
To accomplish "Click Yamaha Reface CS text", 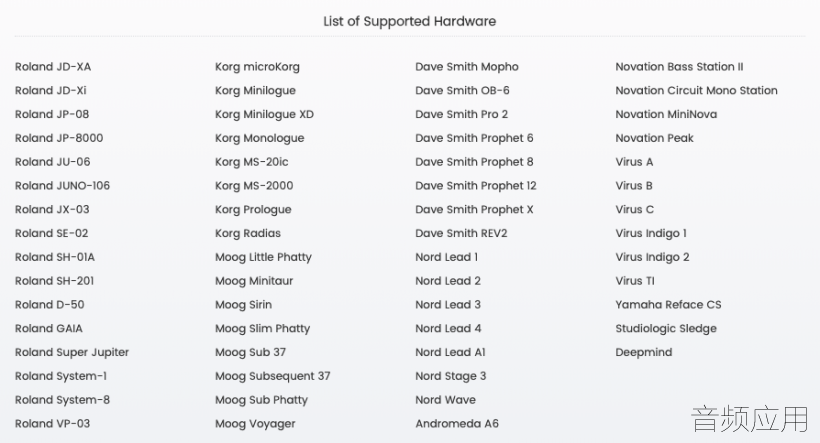I will pyautogui.click(x=668, y=305).
